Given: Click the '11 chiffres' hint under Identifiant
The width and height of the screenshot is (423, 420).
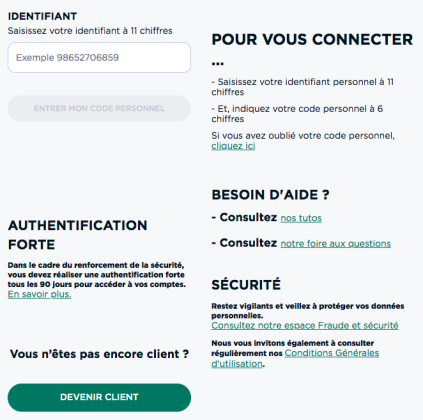Looking at the screenshot, I should [90, 31].
